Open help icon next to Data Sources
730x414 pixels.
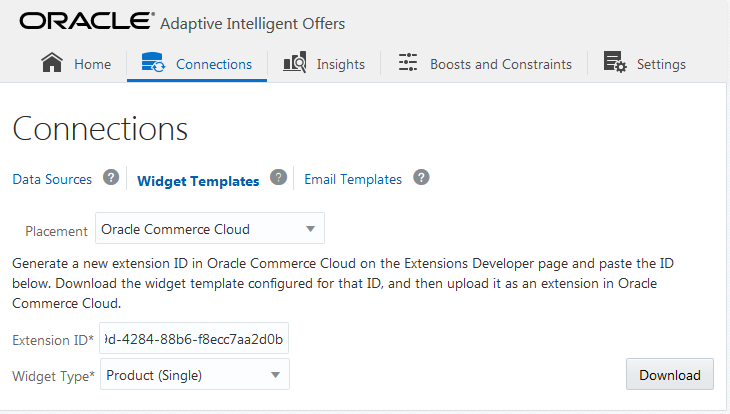[x=111, y=177]
